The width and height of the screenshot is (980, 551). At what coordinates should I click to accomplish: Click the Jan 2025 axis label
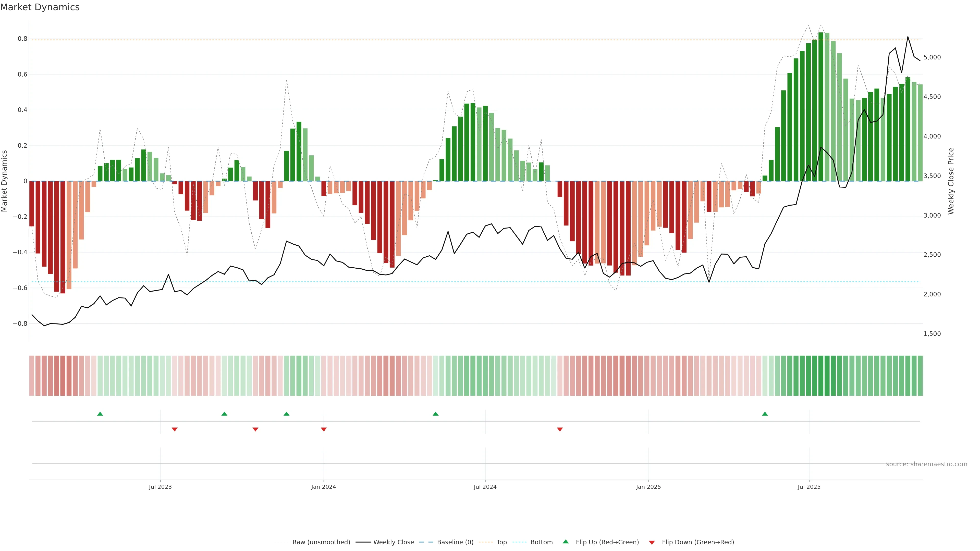[x=648, y=487]
